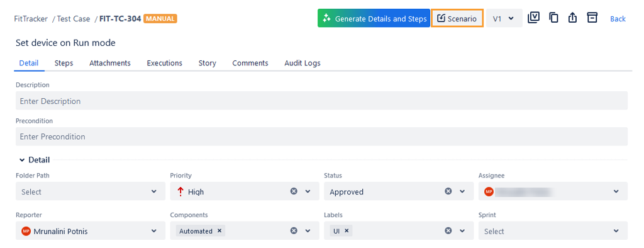Screen dimensions: 644x248
Task: Expand the Components dropdown arrow
Action: click(x=308, y=231)
